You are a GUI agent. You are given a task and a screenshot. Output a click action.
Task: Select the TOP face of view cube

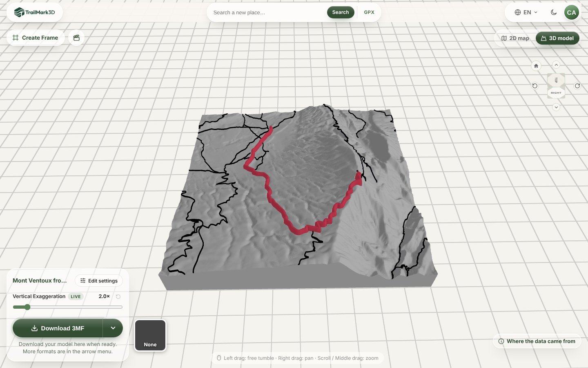[x=556, y=80]
